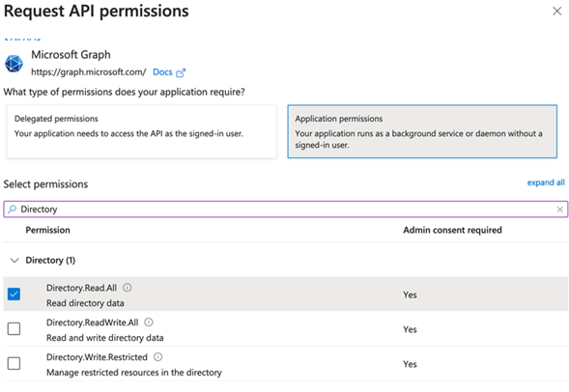
Task: Click Yes in Directory.Write.Restricted row
Action: point(410,364)
